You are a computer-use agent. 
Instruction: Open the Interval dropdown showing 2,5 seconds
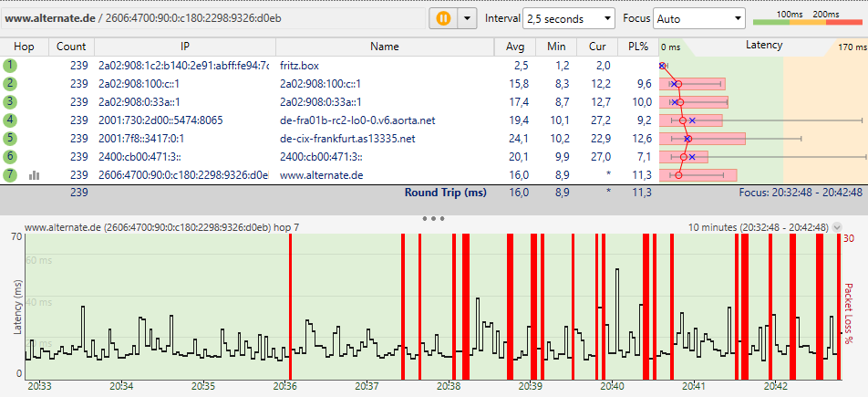click(x=569, y=18)
